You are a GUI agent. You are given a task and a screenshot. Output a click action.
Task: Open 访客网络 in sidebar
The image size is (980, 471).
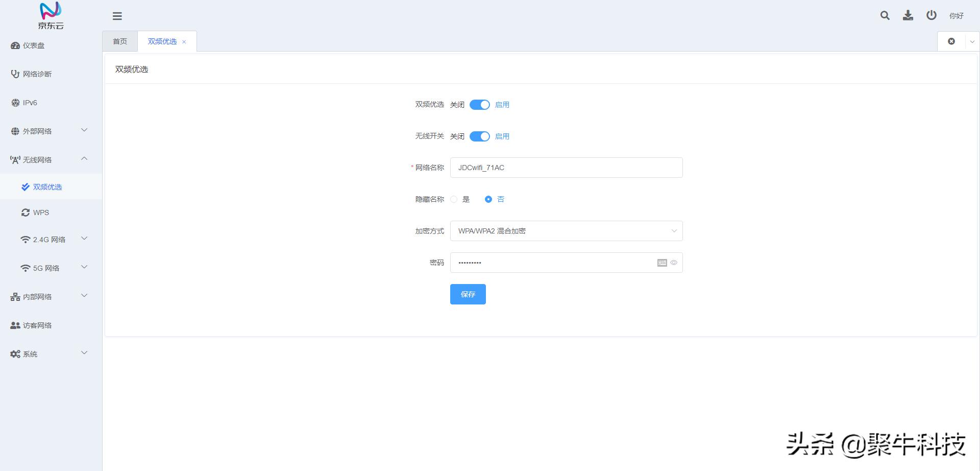pyautogui.click(x=51, y=325)
